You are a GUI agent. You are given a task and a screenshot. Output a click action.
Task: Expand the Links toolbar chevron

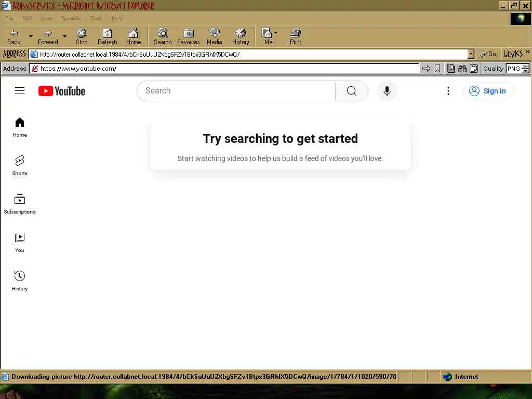click(x=528, y=52)
